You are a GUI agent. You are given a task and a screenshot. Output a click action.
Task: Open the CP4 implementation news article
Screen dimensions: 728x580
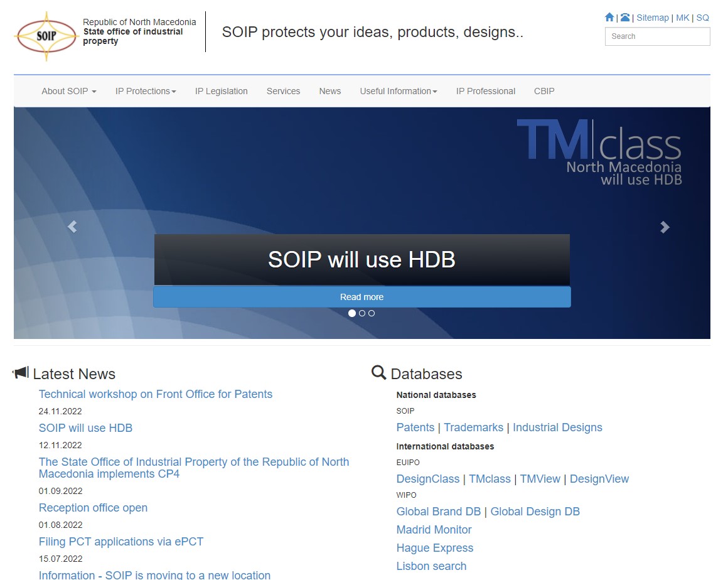193,468
